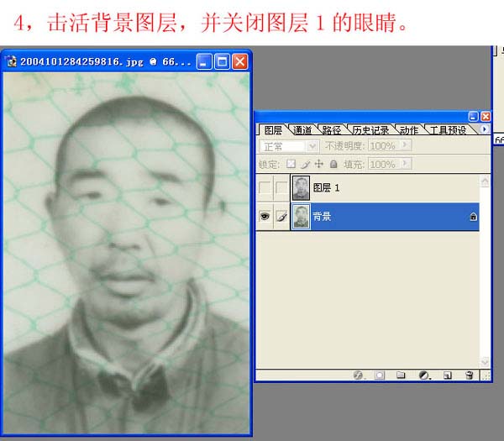Expand the 填充 fill arrow
Viewport: 504px width, 441px height.
[x=406, y=164]
